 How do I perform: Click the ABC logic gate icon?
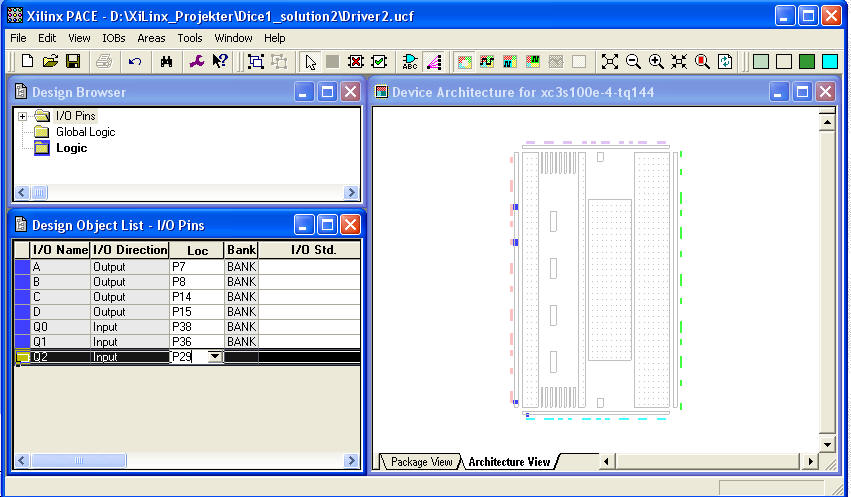click(x=410, y=61)
